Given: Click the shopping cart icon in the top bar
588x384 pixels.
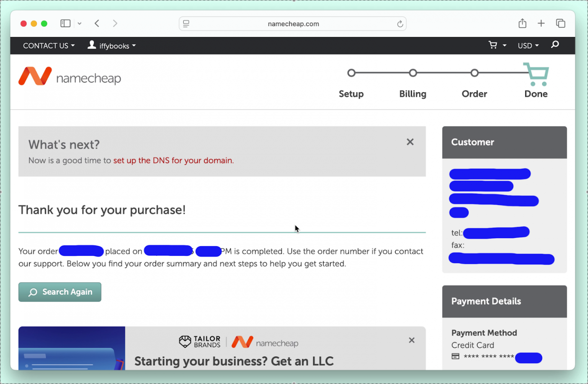Looking at the screenshot, I should click(x=493, y=45).
